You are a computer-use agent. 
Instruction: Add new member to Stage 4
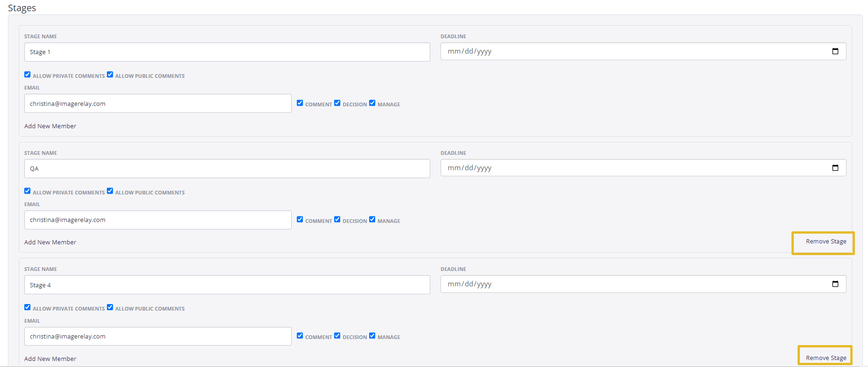(50, 359)
